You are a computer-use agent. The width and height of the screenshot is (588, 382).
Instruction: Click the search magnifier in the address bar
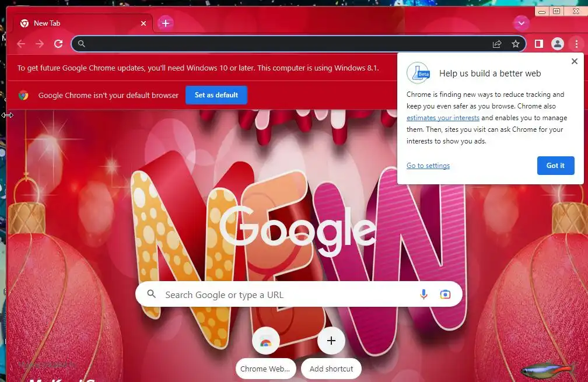point(82,44)
